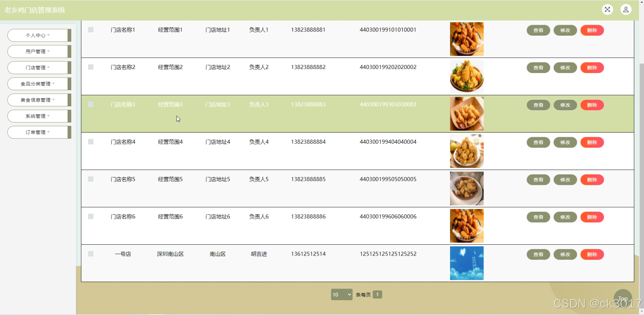
Task: Open food thumbnail of 门店名称4
Action: click(x=467, y=151)
